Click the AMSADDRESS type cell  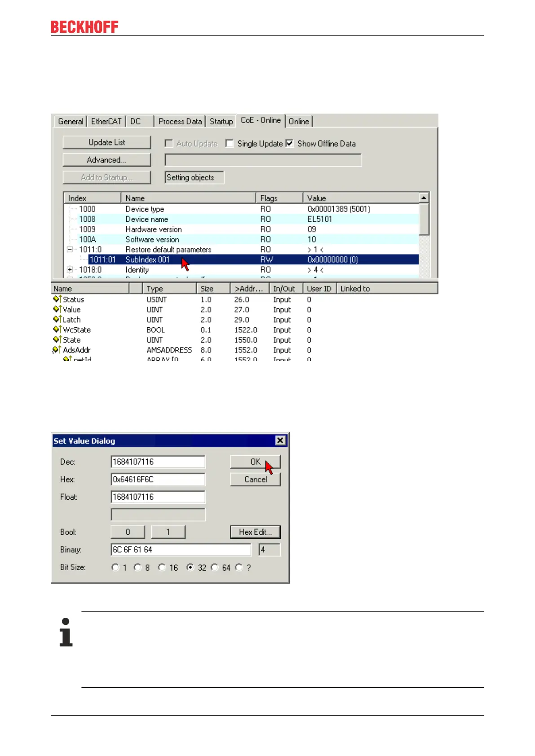click(169, 350)
